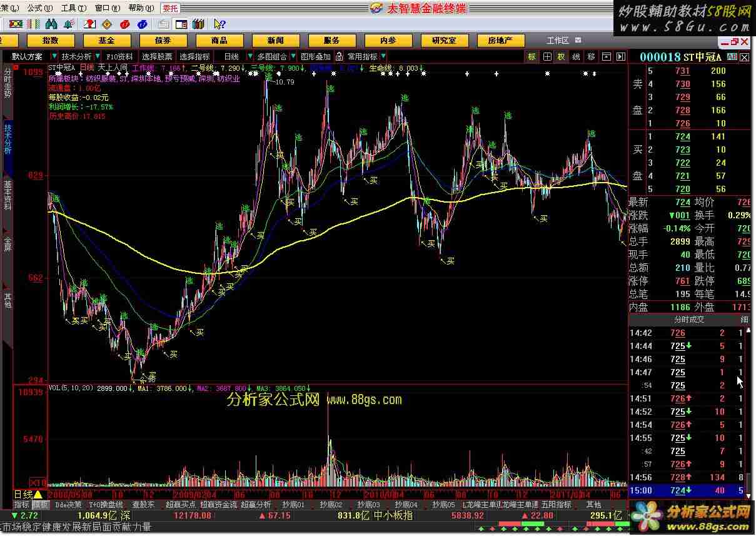Screen dimensions: 756x536
Task: Click the yellow diamond icon in toolbar
Action: [107, 24]
